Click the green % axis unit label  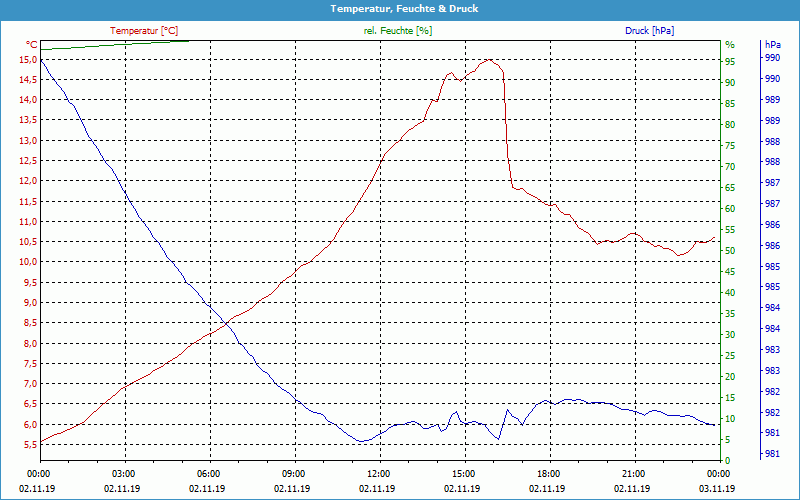pyautogui.click(x=730, y=45)
